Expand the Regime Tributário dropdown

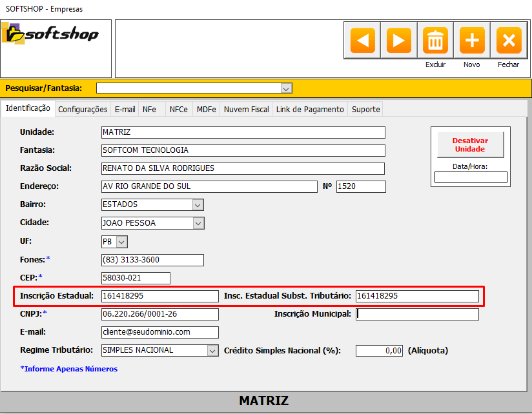coord(212,350)
